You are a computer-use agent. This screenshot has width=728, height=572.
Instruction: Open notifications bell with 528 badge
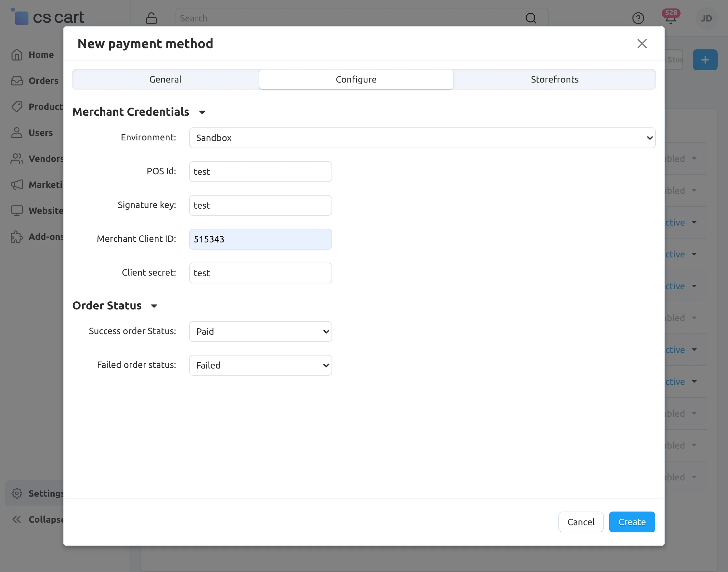click(x=670, y=18)
